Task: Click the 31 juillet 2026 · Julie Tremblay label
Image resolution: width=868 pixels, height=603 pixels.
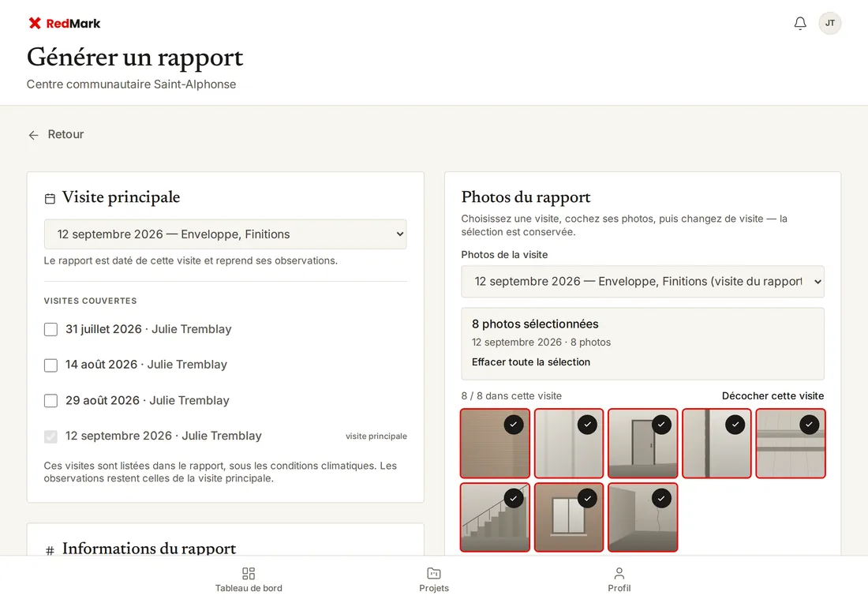Action: click(148, 329)
